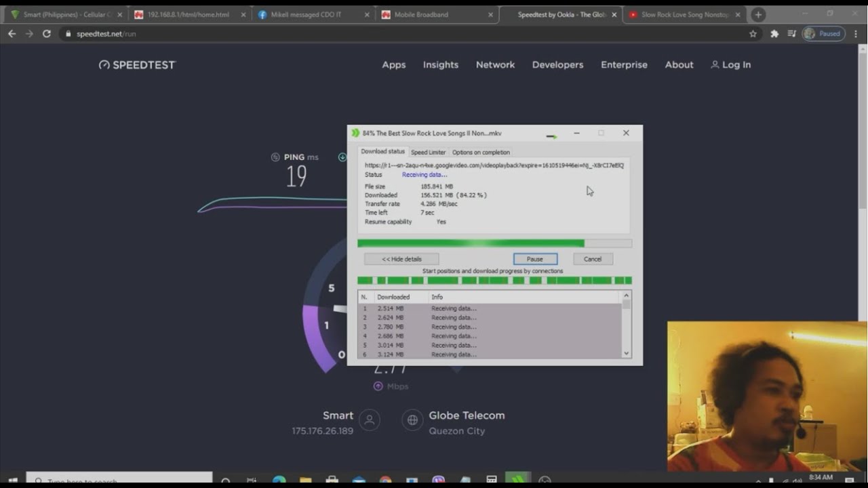Open the Download status tab
868x488 pixels.
click(x=382, y=152)
